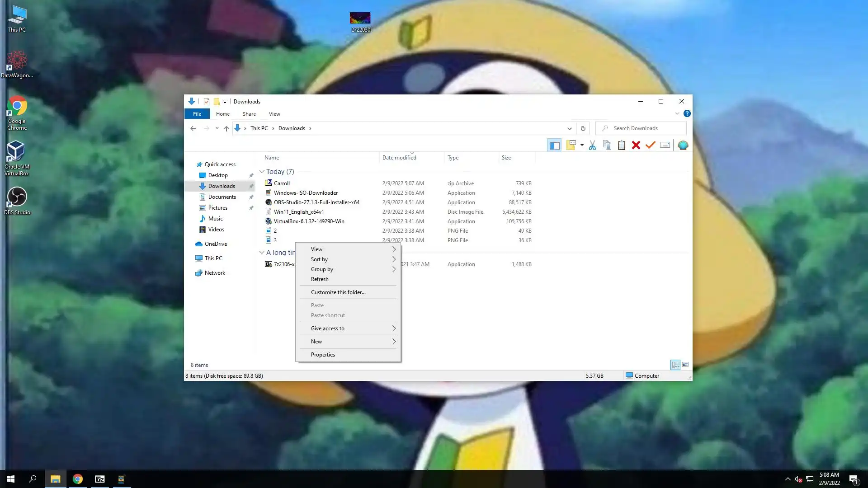Click the Paste clipboard toolbar icon

[x=622, y=145]
